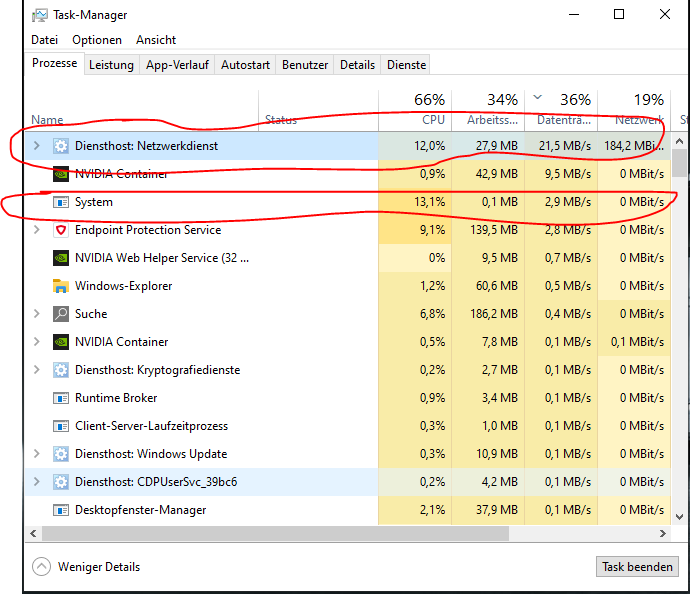Click the 139,5 MB memory value
The height and width of the screenshot is (594, 690).
pos(494,230)
